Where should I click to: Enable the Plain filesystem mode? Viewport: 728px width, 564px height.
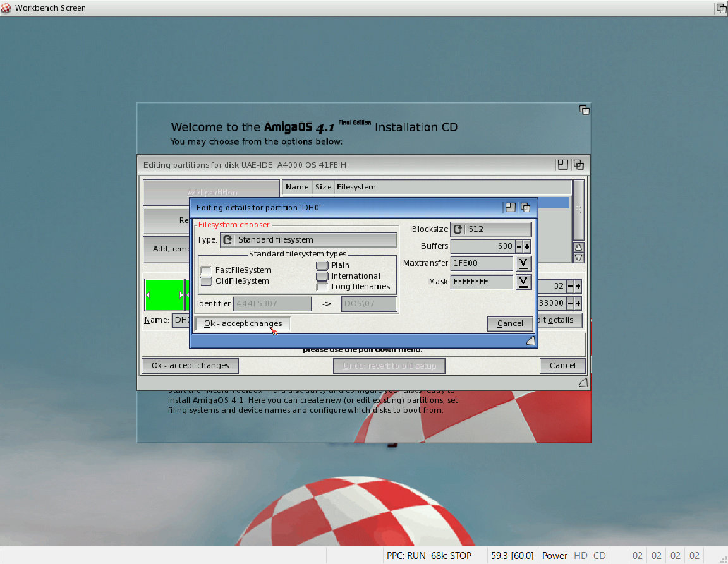[322, 265]
